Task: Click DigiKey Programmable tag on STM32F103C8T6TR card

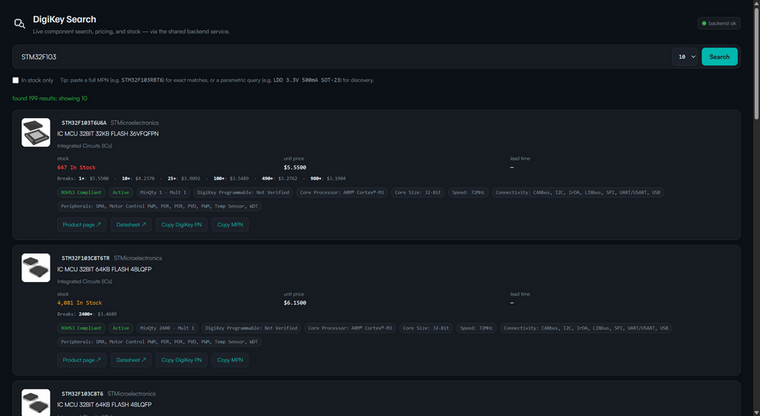Action: (251, 328)
